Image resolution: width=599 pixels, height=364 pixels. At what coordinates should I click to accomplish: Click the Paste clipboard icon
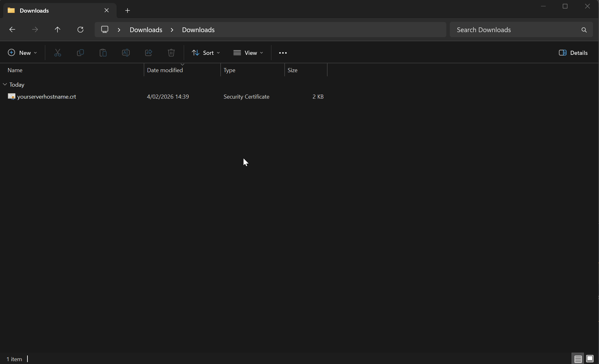[x=103, y=53]
